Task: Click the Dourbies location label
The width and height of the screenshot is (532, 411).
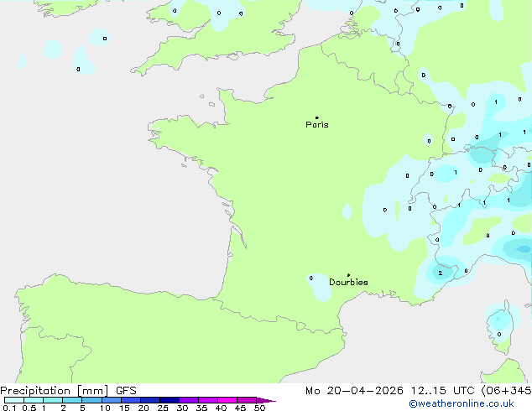Action: pos(348,282)
